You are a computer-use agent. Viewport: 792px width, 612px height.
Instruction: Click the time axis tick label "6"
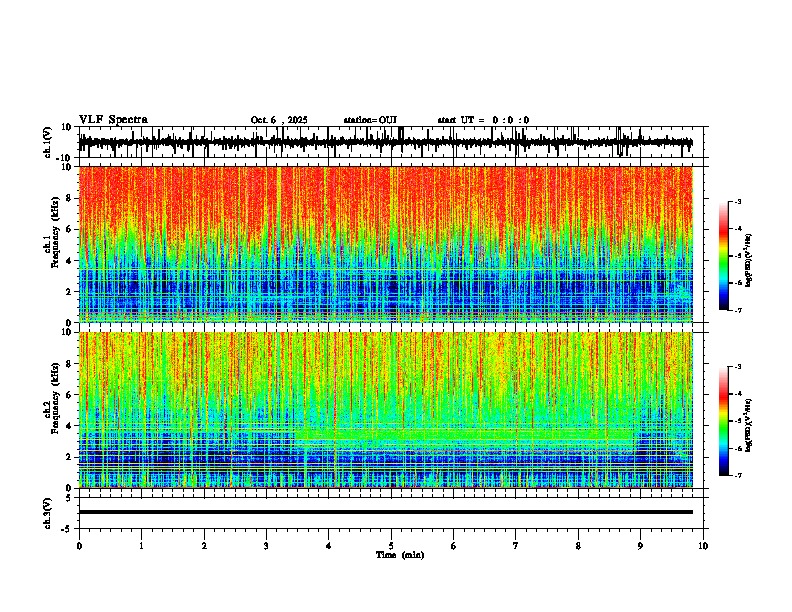(x=453, y=546)
